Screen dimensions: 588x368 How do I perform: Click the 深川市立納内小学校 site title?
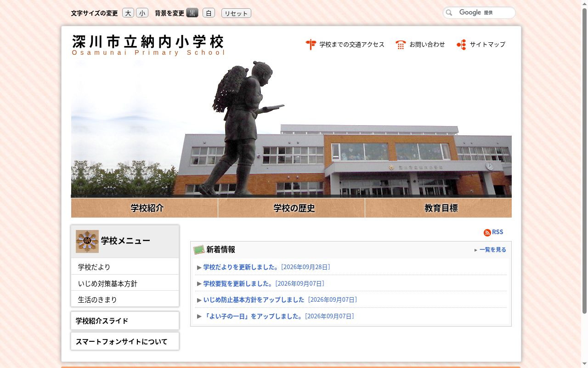pos(148,42)
